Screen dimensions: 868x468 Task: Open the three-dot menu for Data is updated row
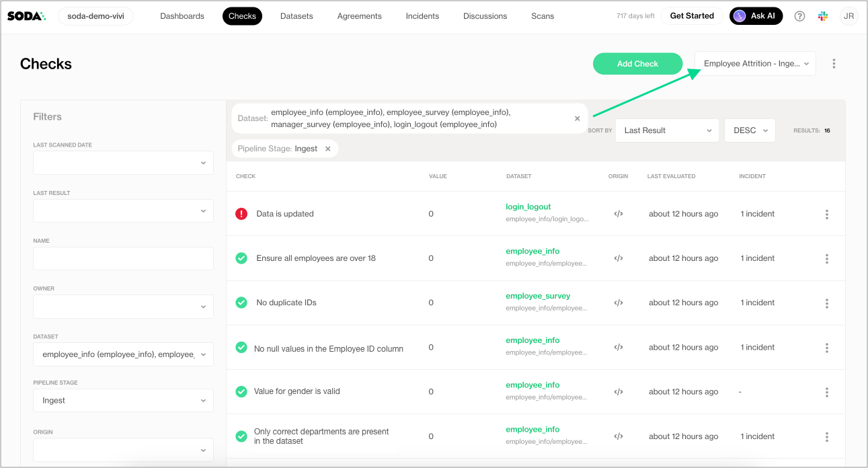click(x=826, y=214)
